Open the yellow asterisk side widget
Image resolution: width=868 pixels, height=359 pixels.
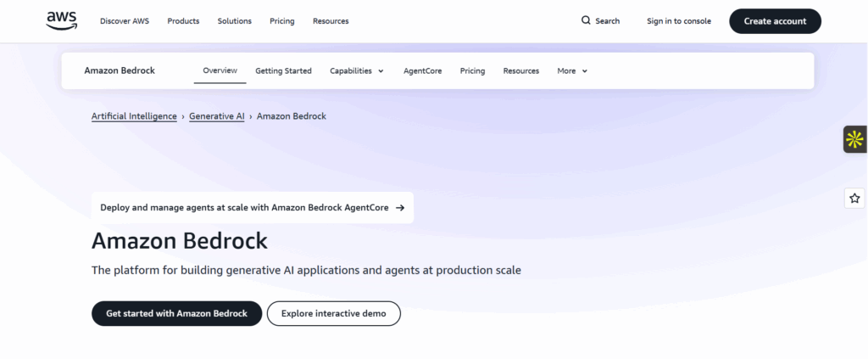(854, 139)
